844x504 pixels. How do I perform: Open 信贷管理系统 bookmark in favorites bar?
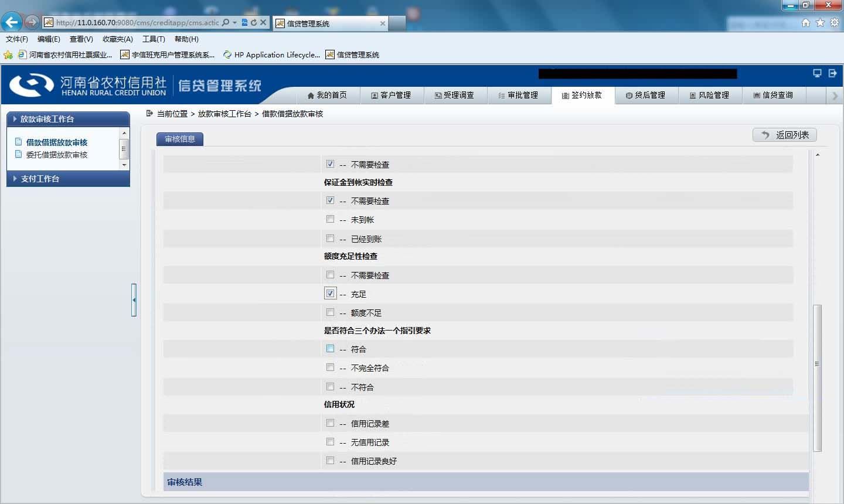[352, 55]
